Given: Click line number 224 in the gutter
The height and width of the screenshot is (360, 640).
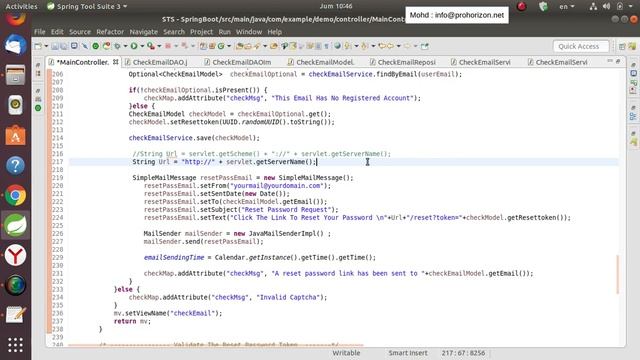Looking at the screenshot, I should [x=58, y=218].
